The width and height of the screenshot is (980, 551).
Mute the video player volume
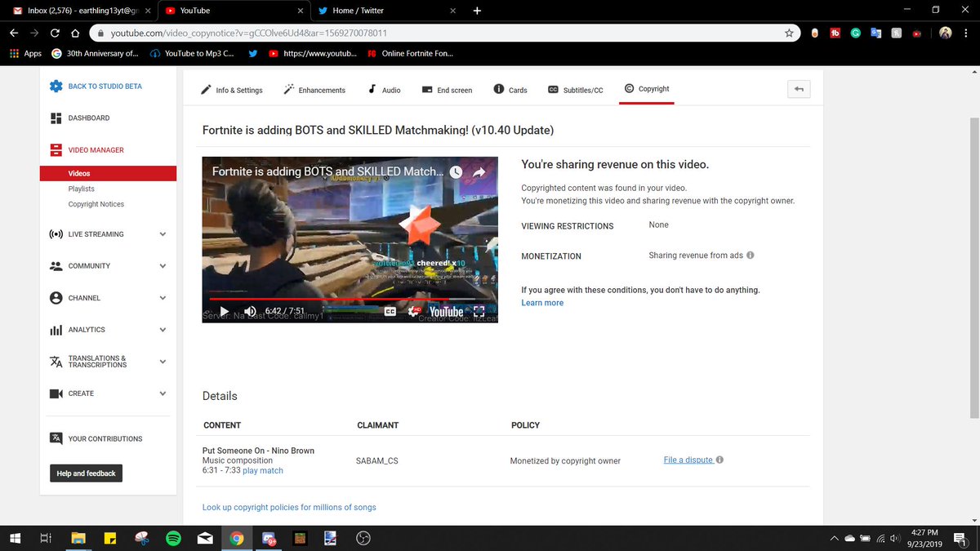(250, 311)
